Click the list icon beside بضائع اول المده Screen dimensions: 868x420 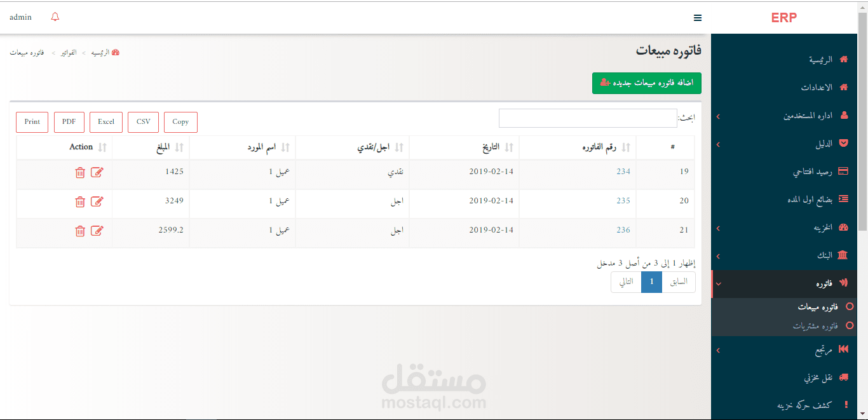(844, 200)
